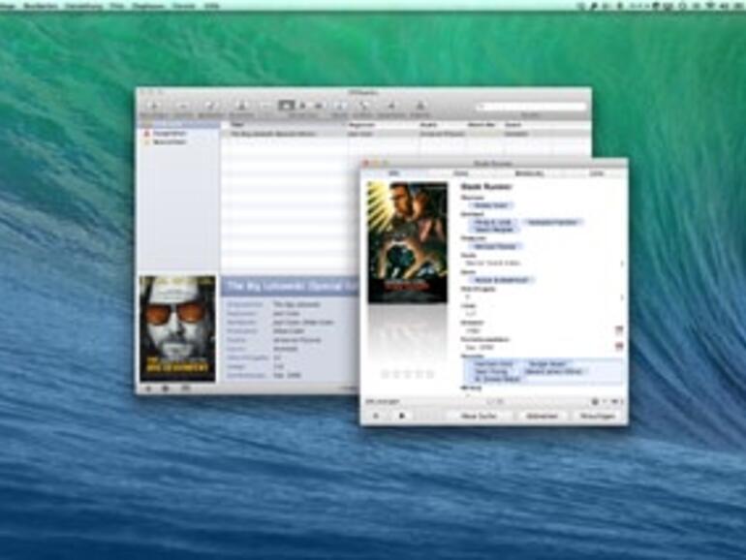Click the share/export icon at toolbar's right end

420,106
